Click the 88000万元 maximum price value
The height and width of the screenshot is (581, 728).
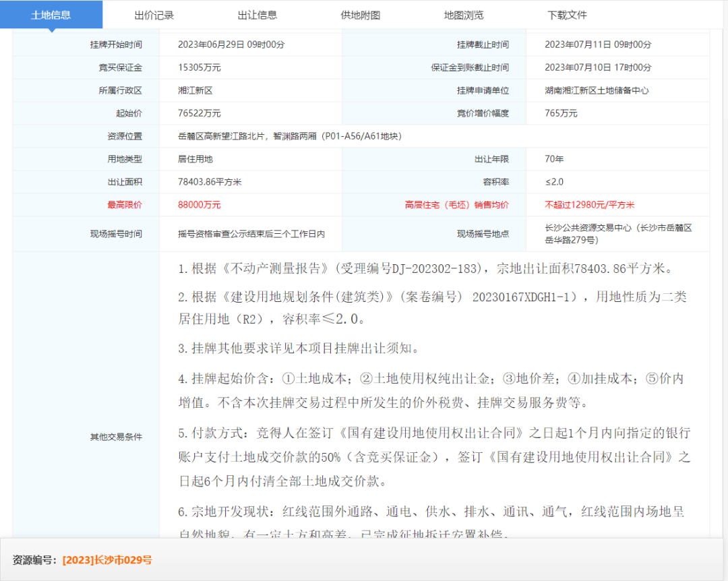(x=199, y=205)
